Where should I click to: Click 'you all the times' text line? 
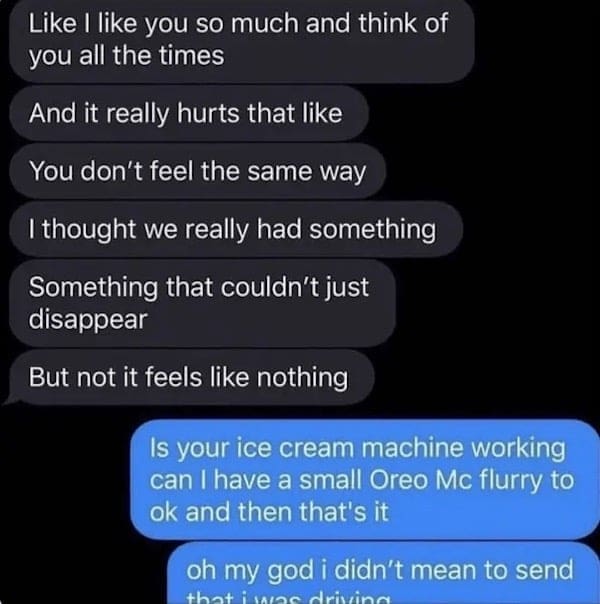(126, 57)
